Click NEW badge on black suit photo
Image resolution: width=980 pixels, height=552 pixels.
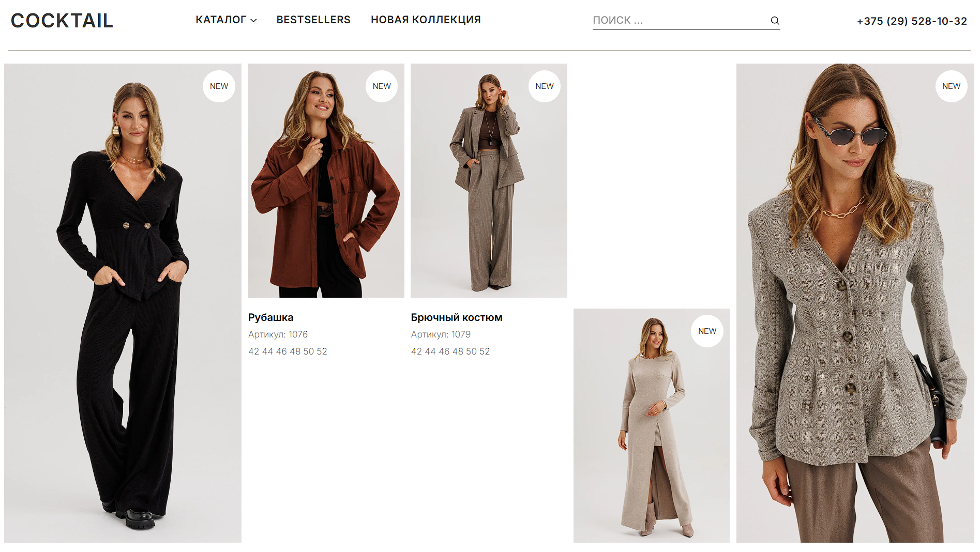[x=219, y=86]
